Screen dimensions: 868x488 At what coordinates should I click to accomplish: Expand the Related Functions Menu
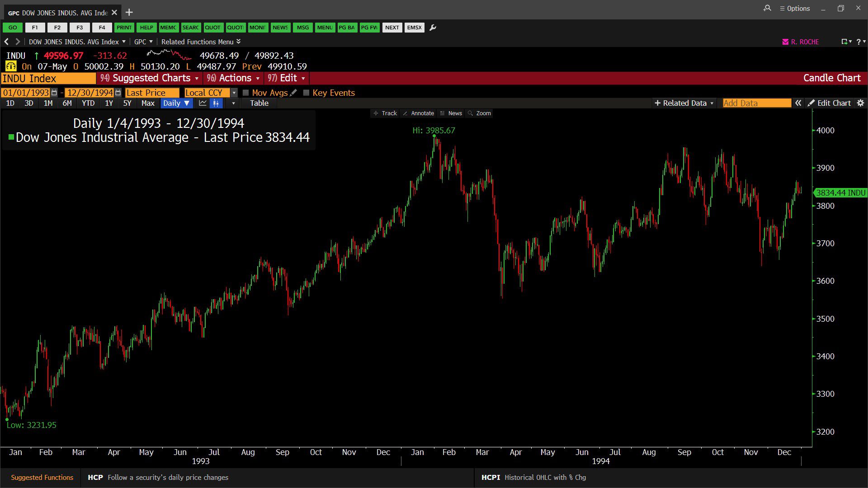201,42
